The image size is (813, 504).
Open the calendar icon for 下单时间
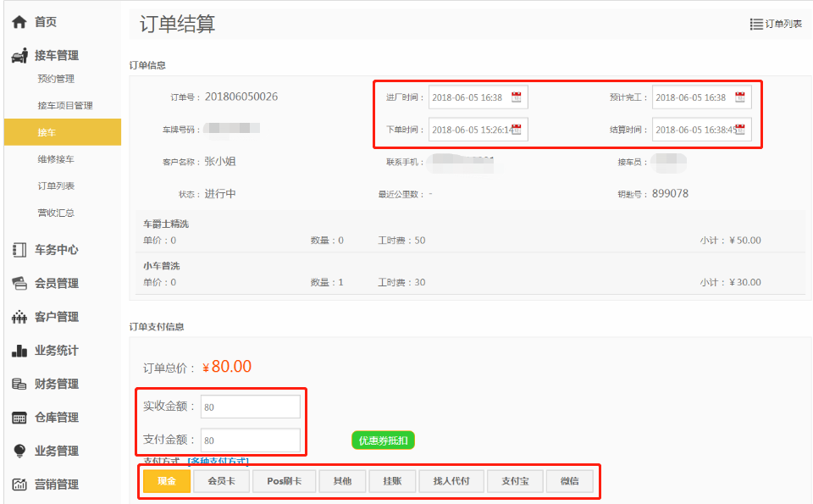pos(517,130)
